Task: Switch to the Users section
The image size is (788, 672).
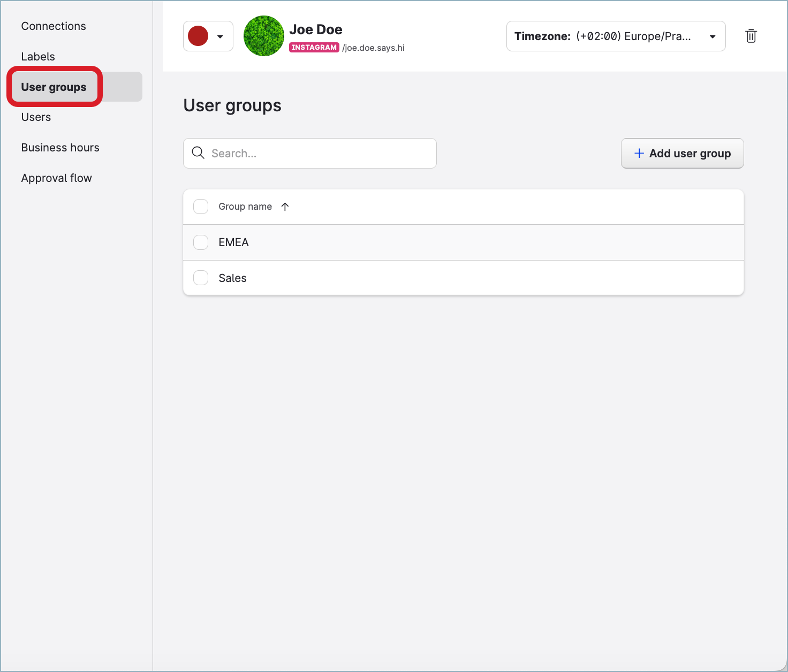Action: pyautogui.click(x=36, y=117)
